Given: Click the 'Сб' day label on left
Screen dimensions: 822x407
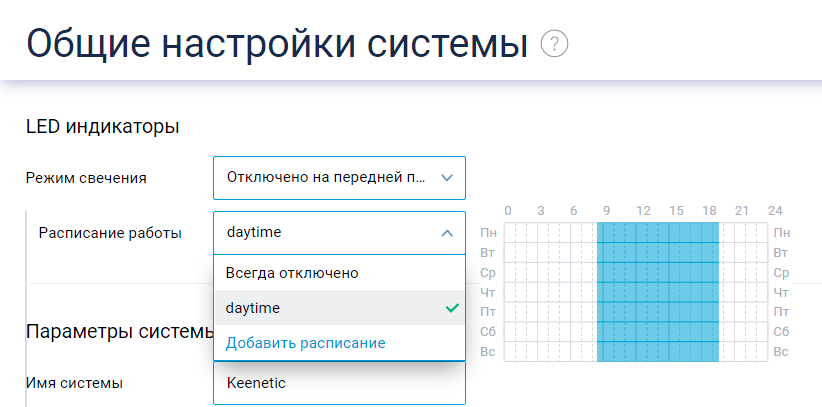Looking at the screenshot, I should click(489, 332).
